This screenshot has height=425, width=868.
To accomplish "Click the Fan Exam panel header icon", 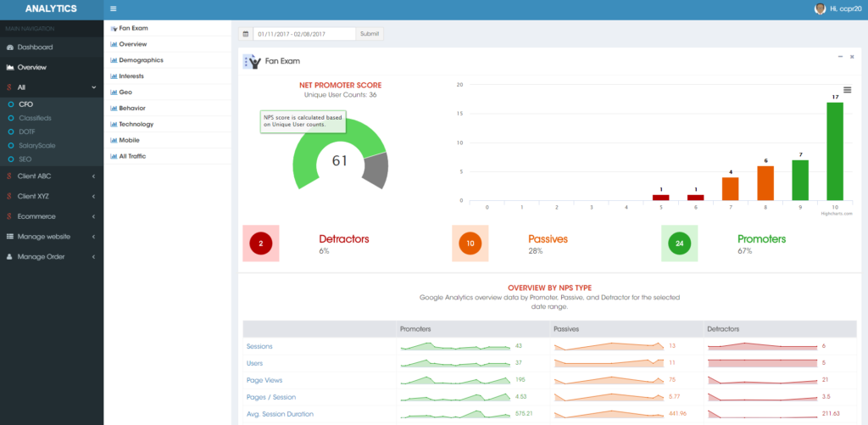I will [x=252, y=62].
